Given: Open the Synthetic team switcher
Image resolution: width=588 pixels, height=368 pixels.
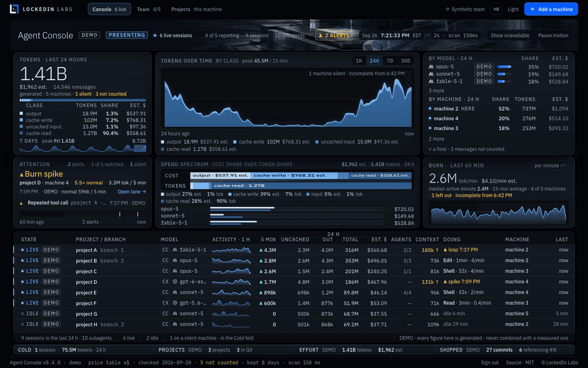Looking at the screenshot, I should [465, 9].
